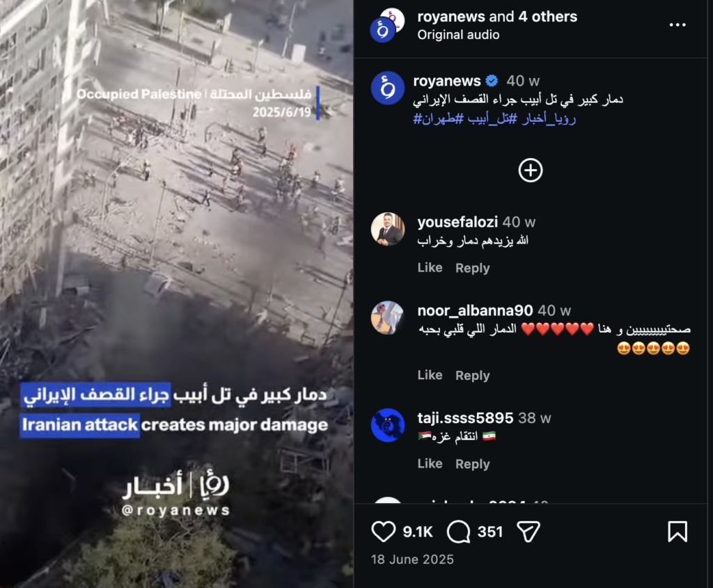Image resolution: width=713 pixels, height=588 pixels.
Task: Open the three-dot more options menu
Action: (677, 24)
